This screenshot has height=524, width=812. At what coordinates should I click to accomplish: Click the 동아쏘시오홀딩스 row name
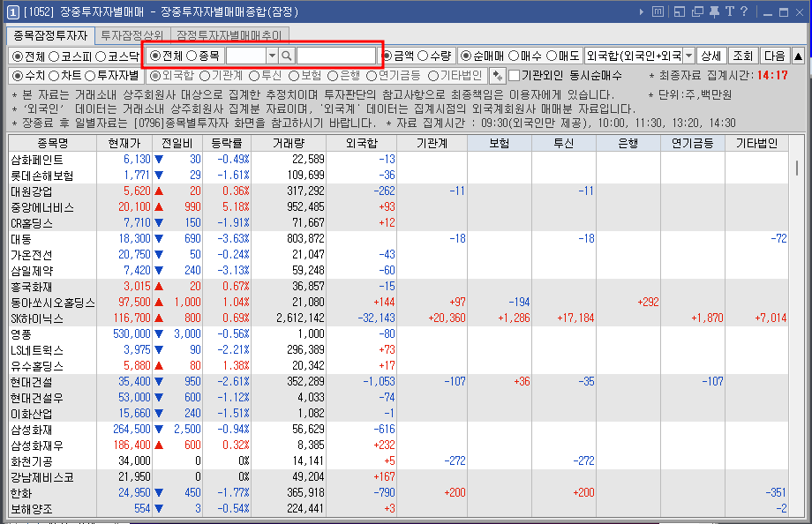pyautogui.click(x=53, y=303)
